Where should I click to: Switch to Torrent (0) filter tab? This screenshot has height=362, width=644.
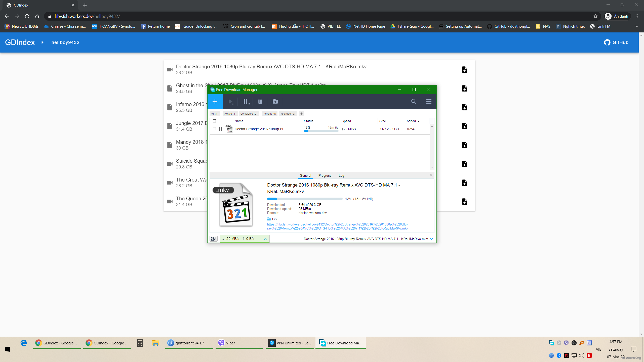click(x=269, y=114)
